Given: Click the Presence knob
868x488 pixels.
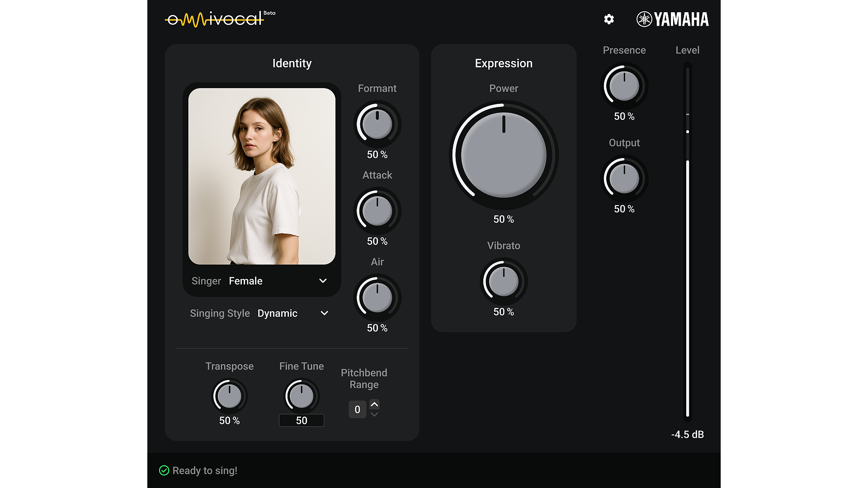Looking at the screenshot, I should coord(624,86).
